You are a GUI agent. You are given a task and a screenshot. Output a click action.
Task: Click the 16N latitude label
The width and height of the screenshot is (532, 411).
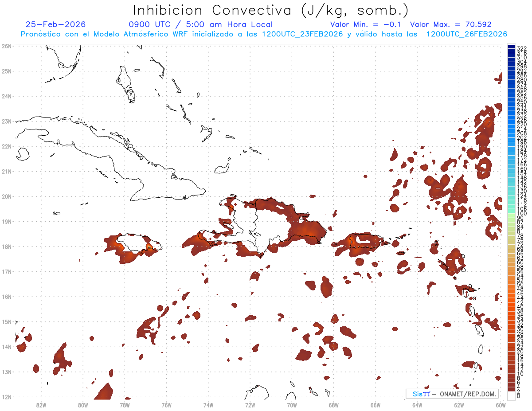pyautogui.click(x=6, y=297)
